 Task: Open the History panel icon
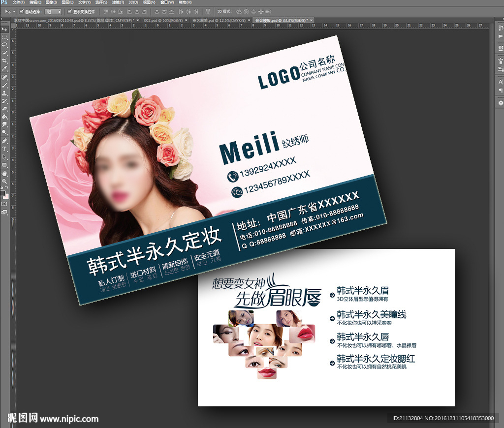[x=501, y=28]
